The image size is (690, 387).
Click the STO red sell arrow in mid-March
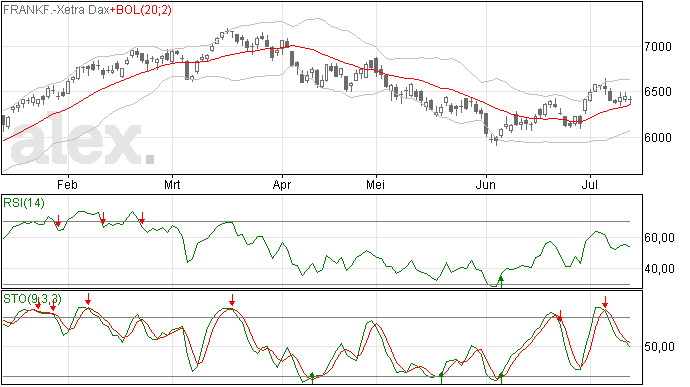(232, 300)
